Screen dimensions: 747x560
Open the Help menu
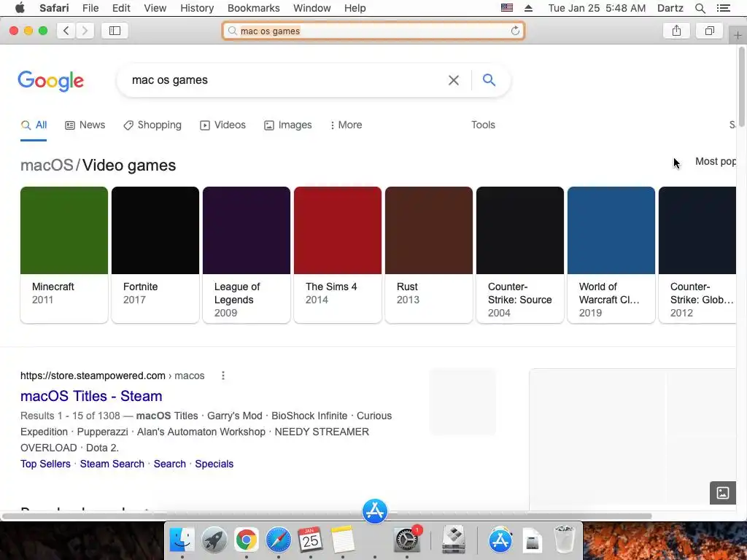click(x=355, y=8)
